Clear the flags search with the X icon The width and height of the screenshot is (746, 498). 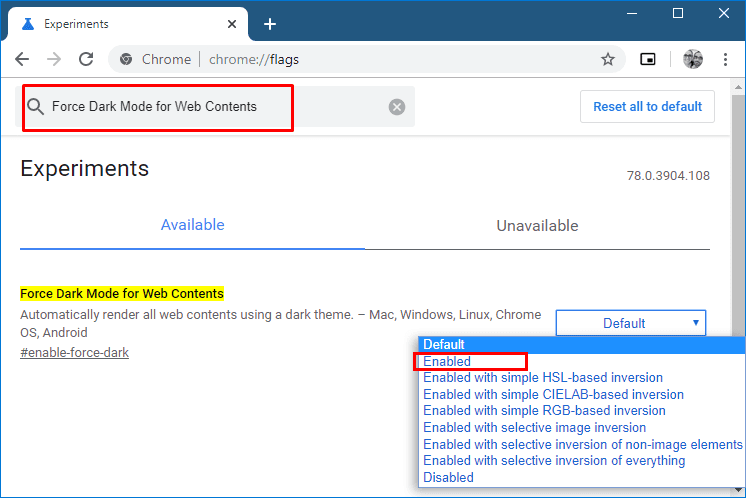point(397,107)
